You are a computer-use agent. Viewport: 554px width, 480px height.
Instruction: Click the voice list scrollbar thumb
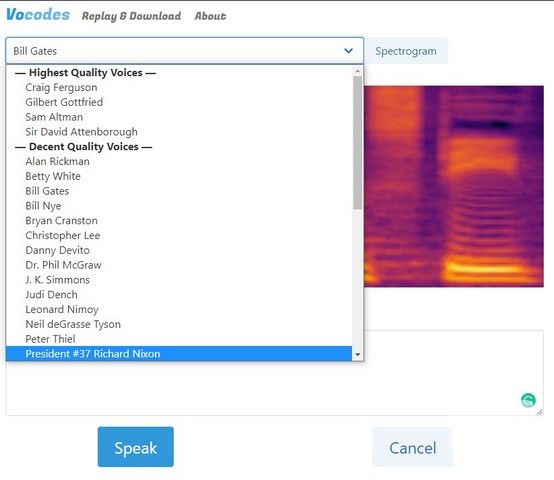(x=358, y=142)
